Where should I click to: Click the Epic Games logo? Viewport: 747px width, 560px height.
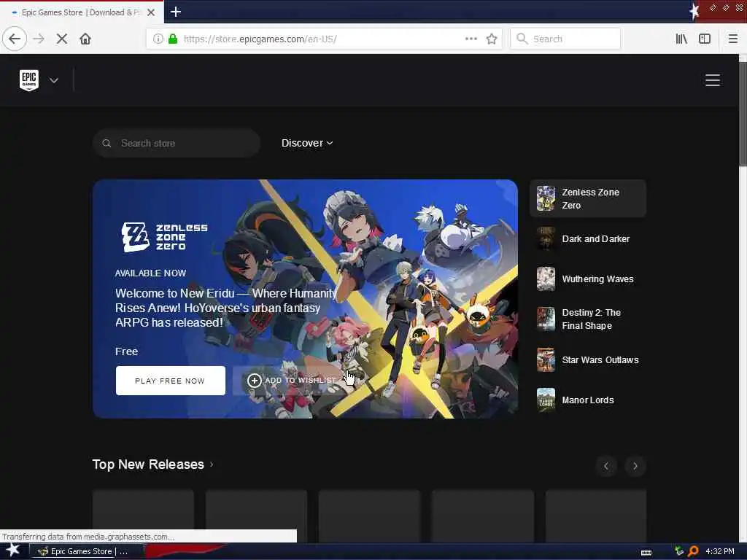(x=29, y=80)
